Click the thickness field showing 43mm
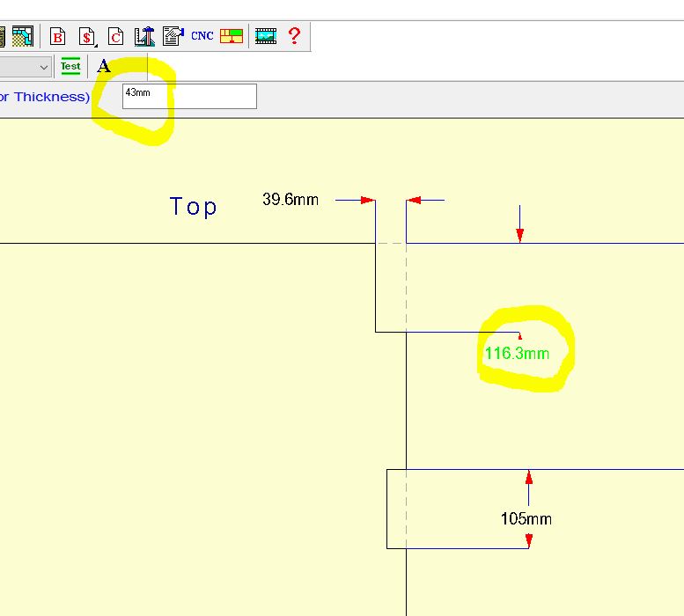Viewport: 684px width, 616px height. pyautogui.click(x=189, y=96)
